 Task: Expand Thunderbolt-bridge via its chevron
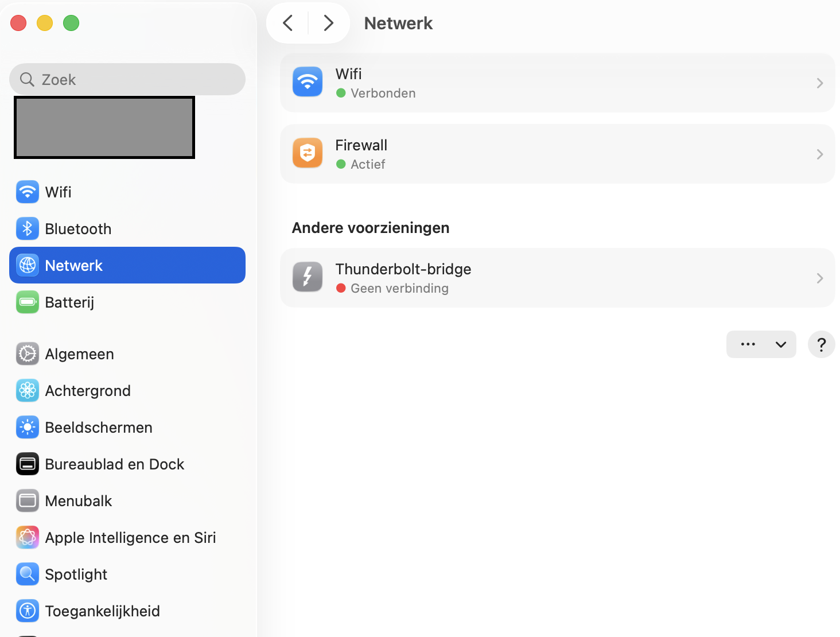point(819,278)
